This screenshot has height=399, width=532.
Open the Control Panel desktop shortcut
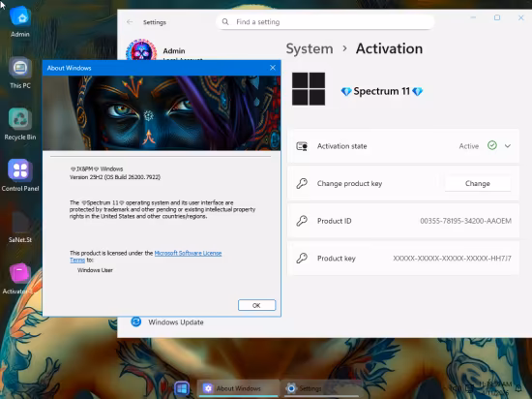(20, 175)
